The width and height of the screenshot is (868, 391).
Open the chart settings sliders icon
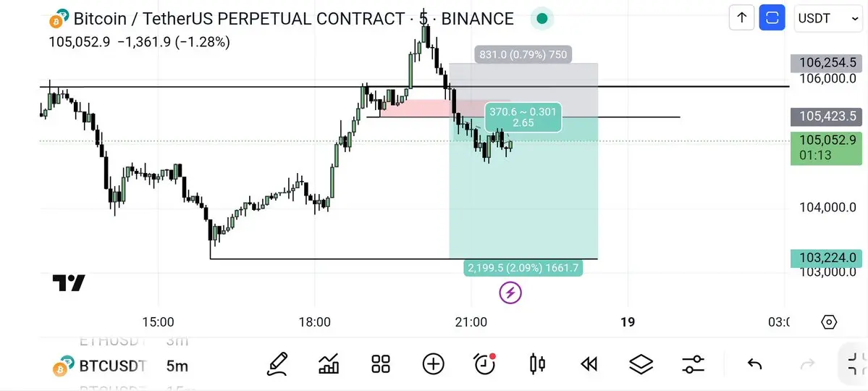click(x=693, y=364)
